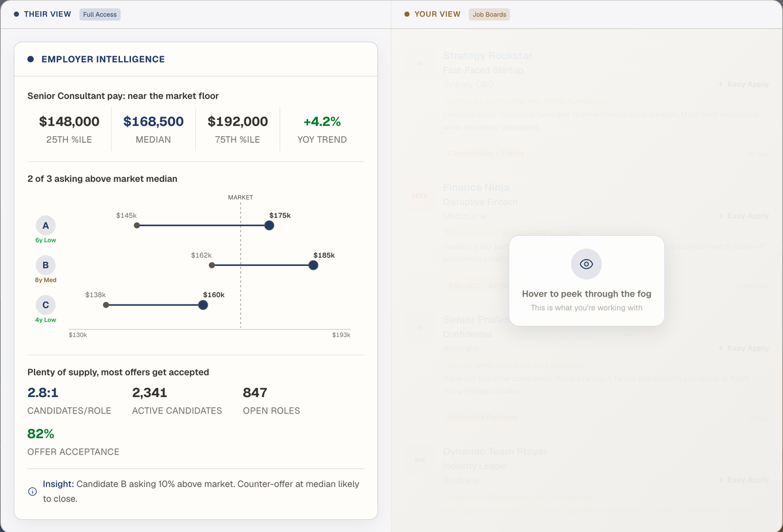
Task: Click Easy Apply on the Finance Ninja listing
Action: coord(744,216)
